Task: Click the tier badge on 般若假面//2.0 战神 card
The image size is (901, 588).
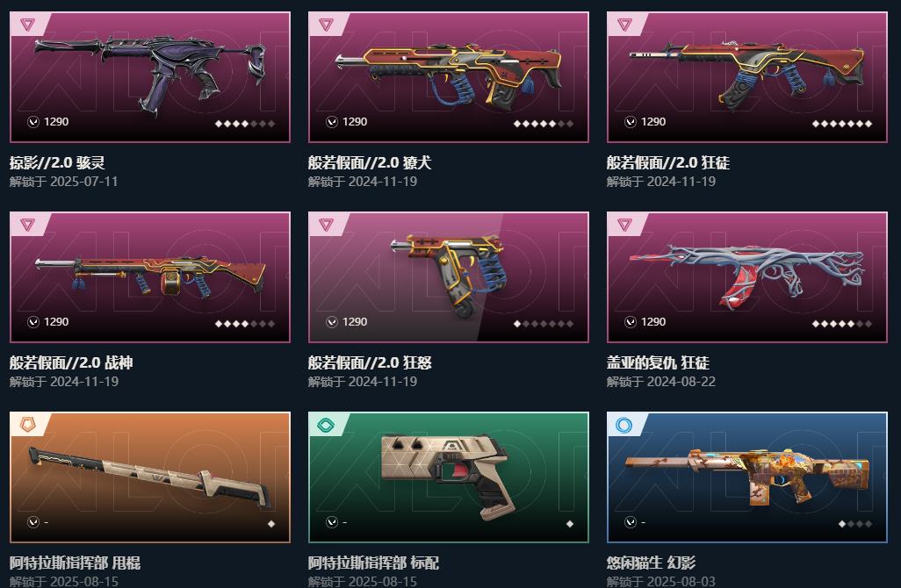Action: [27, 225]
